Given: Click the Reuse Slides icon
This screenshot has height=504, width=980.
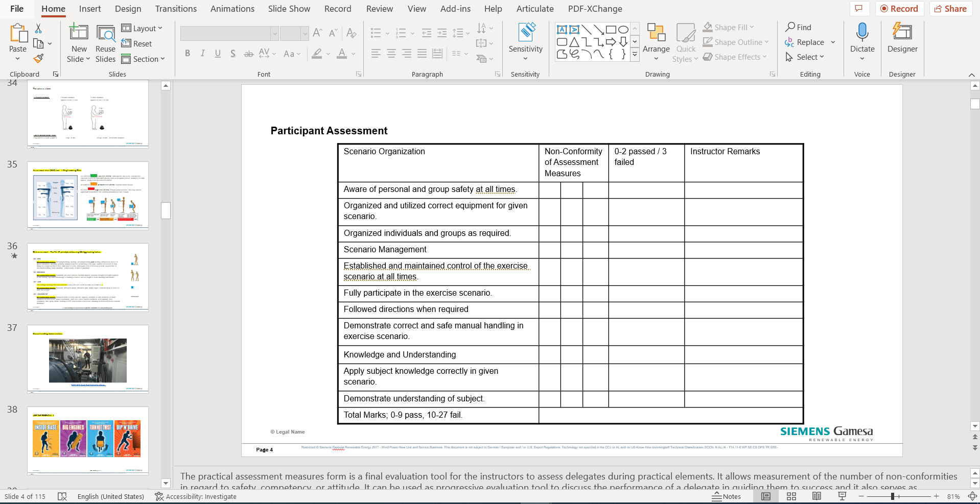Looking at the screenshot, I should pos(106,33).
